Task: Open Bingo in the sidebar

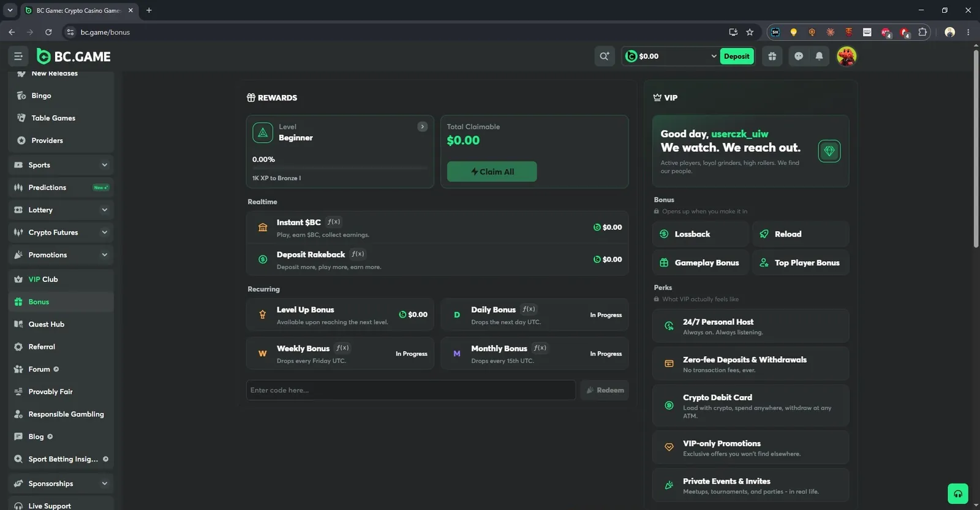Action: [x=61, y=96]
